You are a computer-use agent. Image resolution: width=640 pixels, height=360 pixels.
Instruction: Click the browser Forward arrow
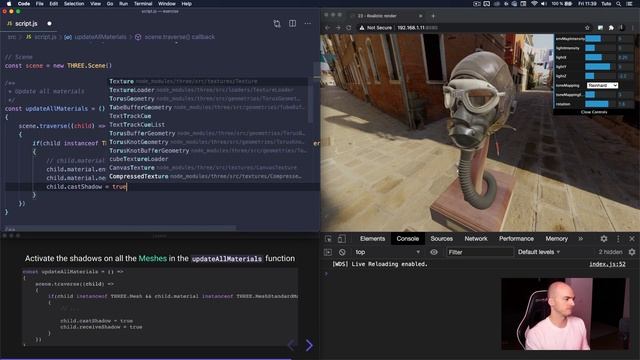click(338, 28)
